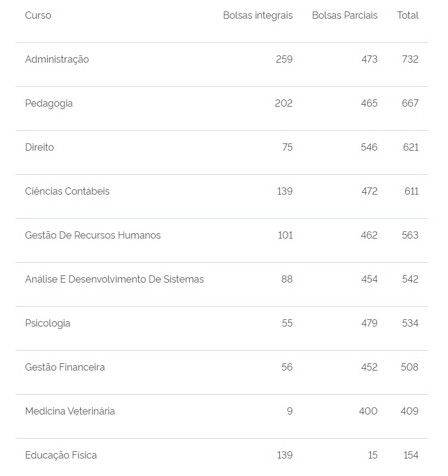Select the Pedagogia course name
Screen dimensions: 448x476
tap(49, 104)
